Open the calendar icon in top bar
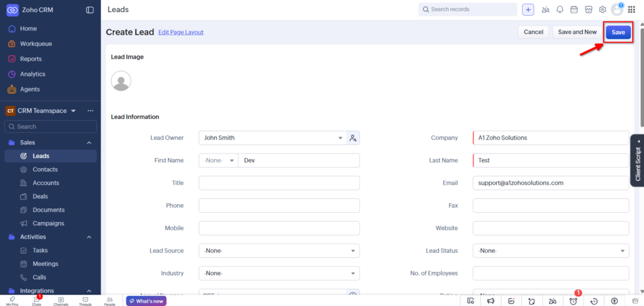The width and height of the screenshot is (644, 306). point(574,9)
